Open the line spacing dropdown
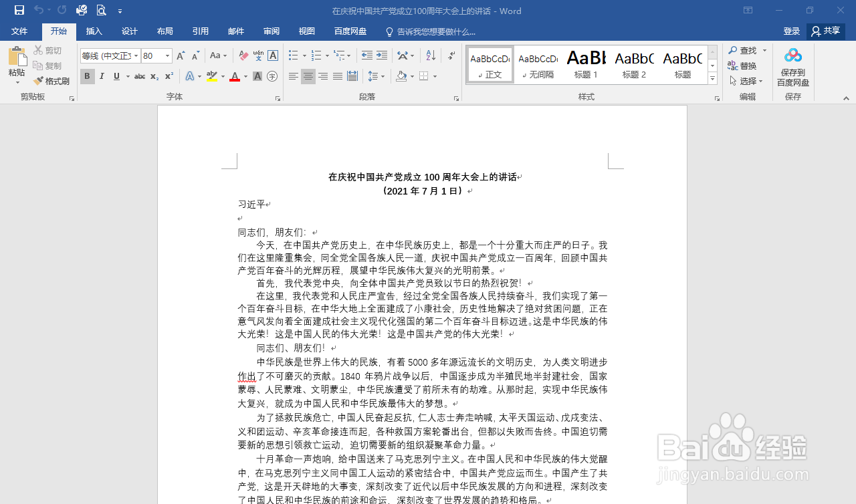 tap(377, 76)
